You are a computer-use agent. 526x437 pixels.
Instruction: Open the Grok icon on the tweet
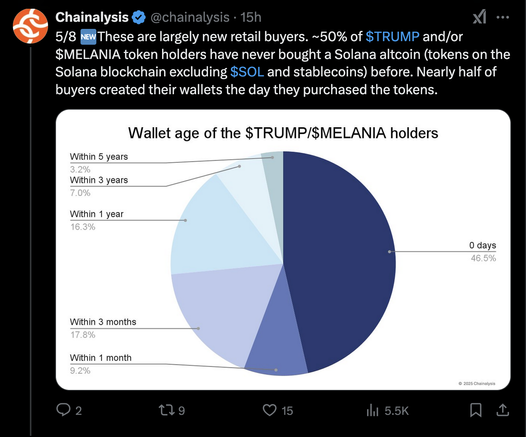[x=480, y=17]
